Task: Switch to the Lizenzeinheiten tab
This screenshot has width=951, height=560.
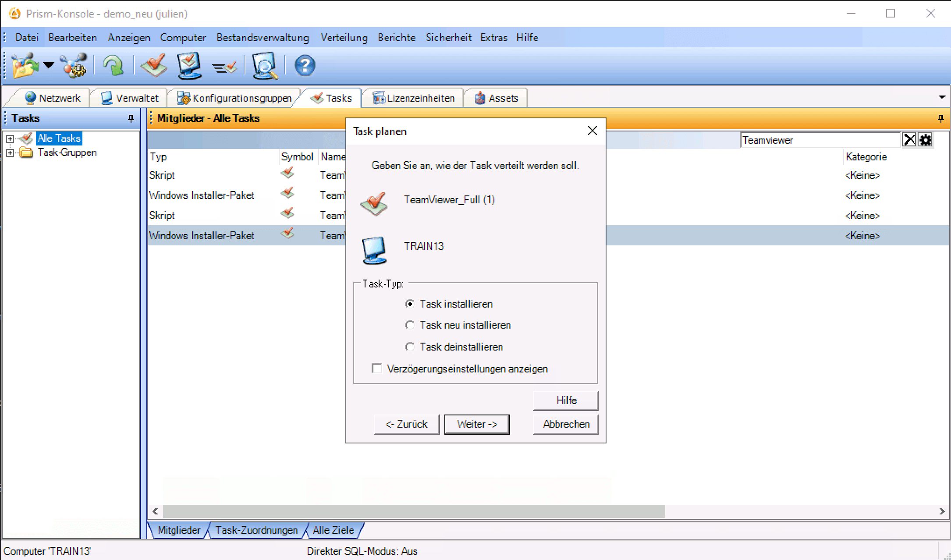Action: click(414, 98)
